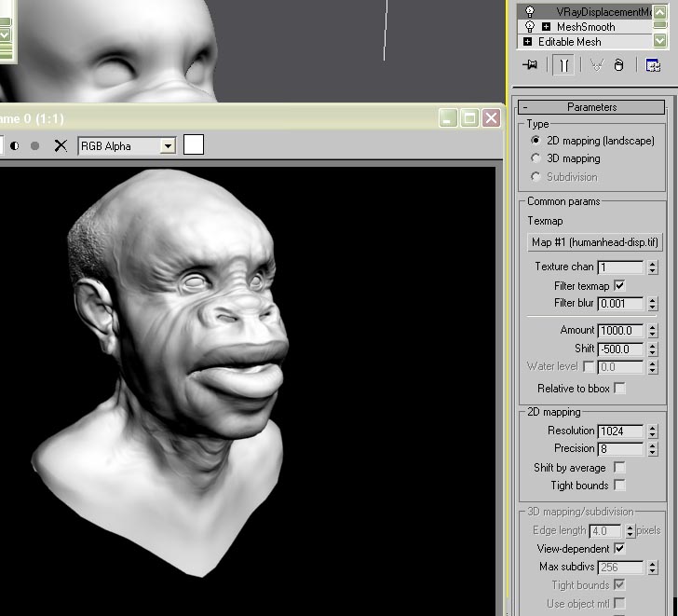Toggle Show End Result icon
Viewport: 678px width, 616px height.
pos(563,65)
